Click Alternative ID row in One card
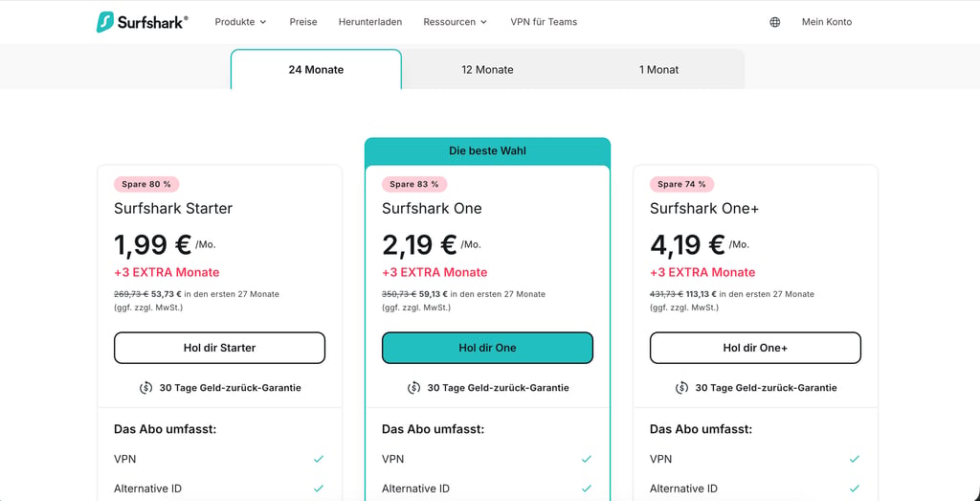The width and height of the screenshot is (980, 501). (487, 489)
